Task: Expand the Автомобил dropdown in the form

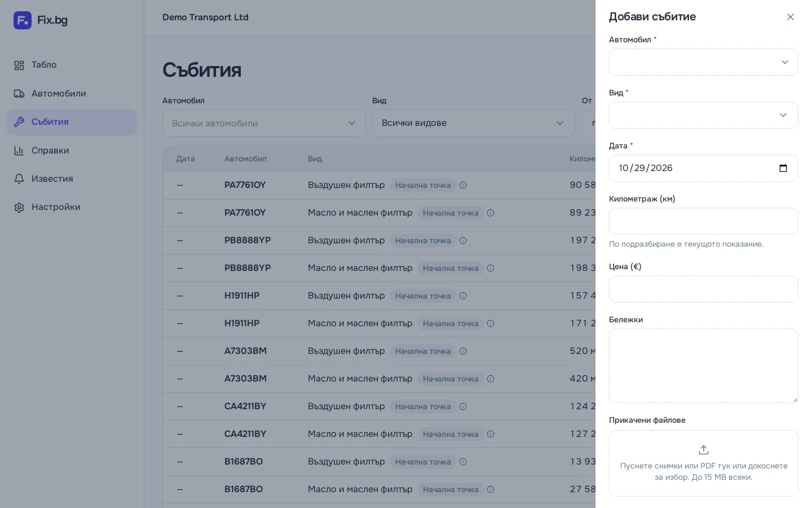Action: pos(704,62)
